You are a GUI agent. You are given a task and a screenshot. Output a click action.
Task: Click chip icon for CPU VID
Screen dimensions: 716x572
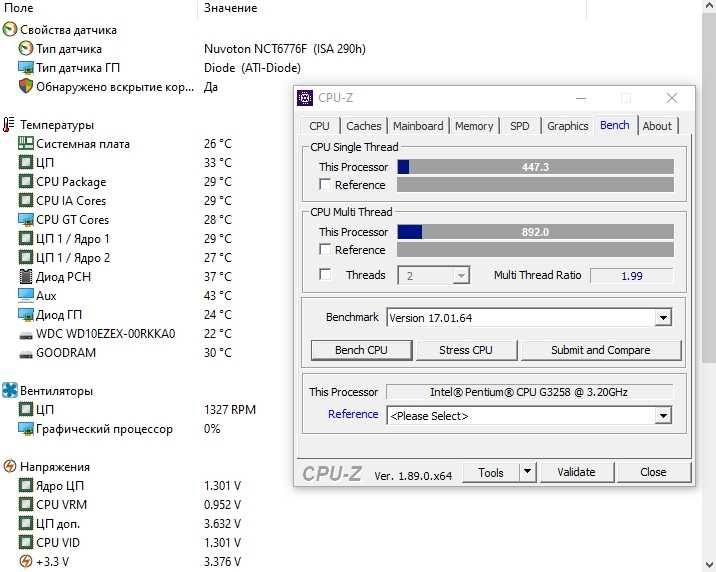click(26, 542)
